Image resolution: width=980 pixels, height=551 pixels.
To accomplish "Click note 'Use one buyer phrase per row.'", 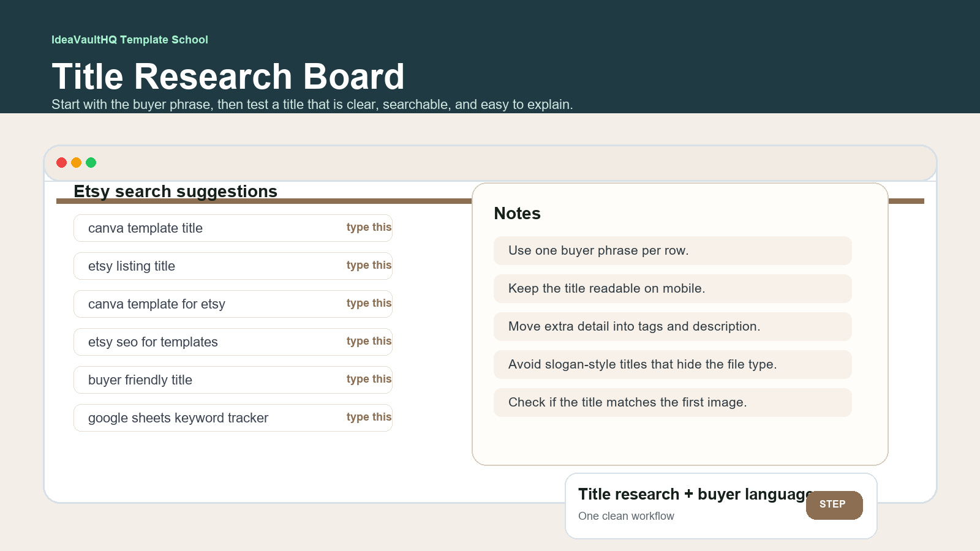I will (673, 250).
